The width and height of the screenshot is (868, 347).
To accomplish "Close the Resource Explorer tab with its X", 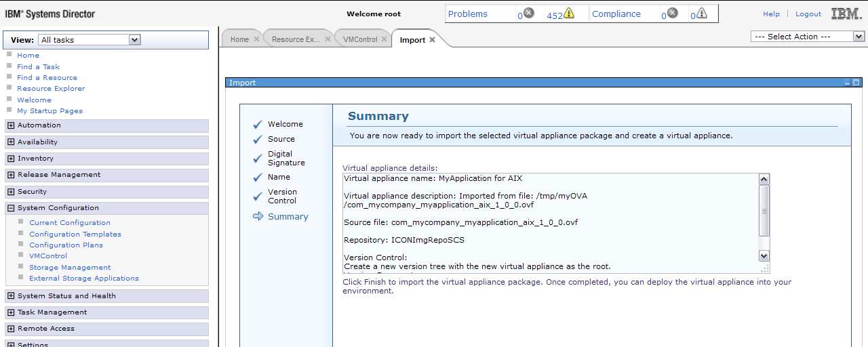I will click(x=328, y=39).
